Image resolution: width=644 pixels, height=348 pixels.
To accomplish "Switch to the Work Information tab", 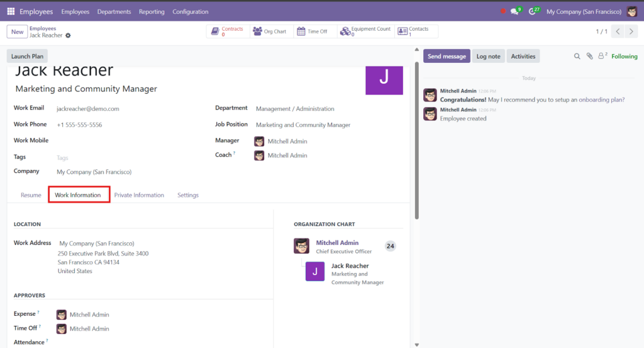I will [77, 195].
